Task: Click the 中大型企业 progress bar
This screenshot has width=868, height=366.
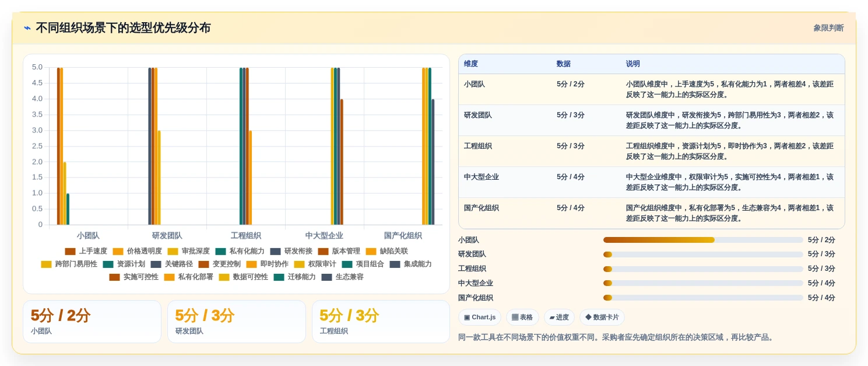Action: click(703, 283)
